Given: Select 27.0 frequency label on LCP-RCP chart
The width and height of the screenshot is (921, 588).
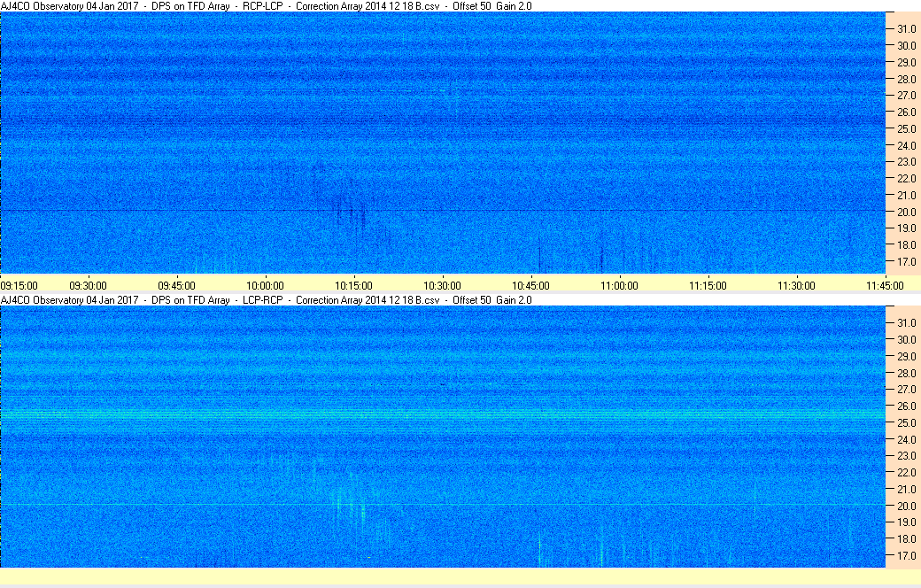Looking at the screenshot, I should (x=906, y=390).
